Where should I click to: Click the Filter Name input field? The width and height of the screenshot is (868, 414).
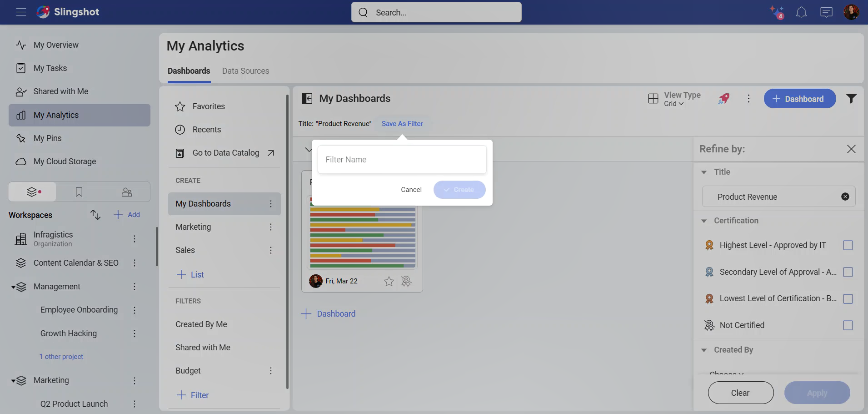point(402,160)
